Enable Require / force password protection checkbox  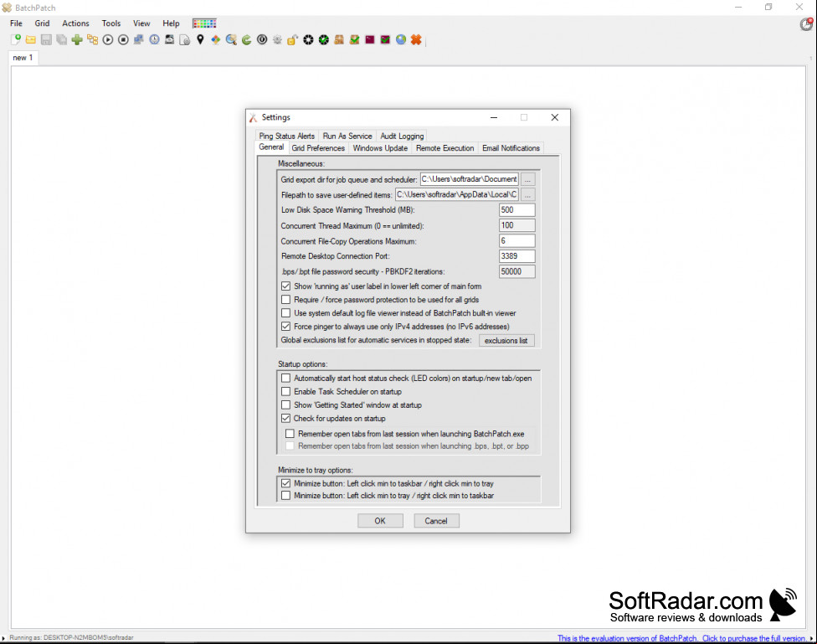(285, 300)
